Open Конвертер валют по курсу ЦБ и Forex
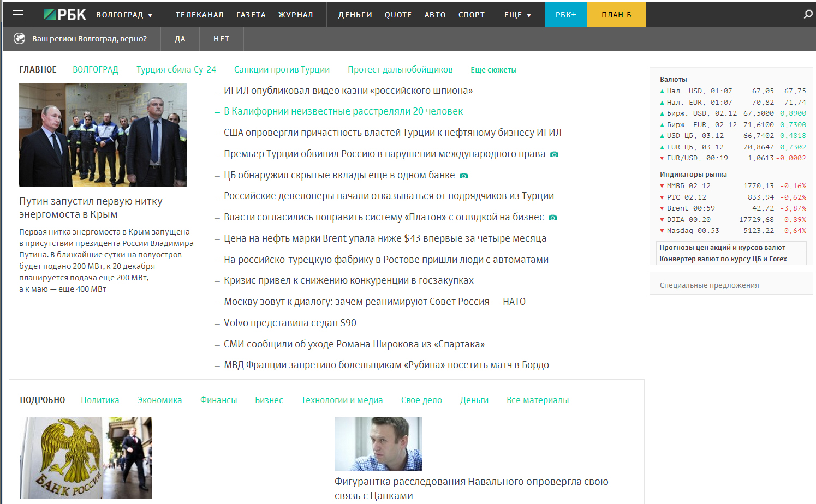 pos(723,259)
